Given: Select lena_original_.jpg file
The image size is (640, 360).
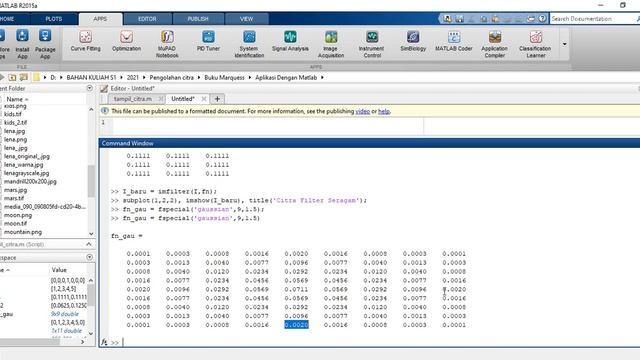Looking at the screenshot, I should tap(27, 156).
